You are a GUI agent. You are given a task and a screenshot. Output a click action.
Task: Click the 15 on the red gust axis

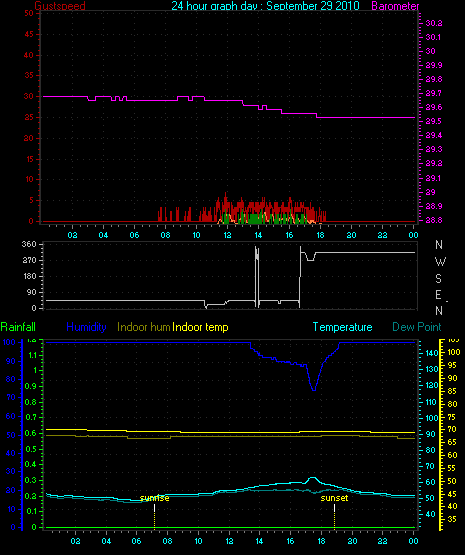(x=30, y=159)
